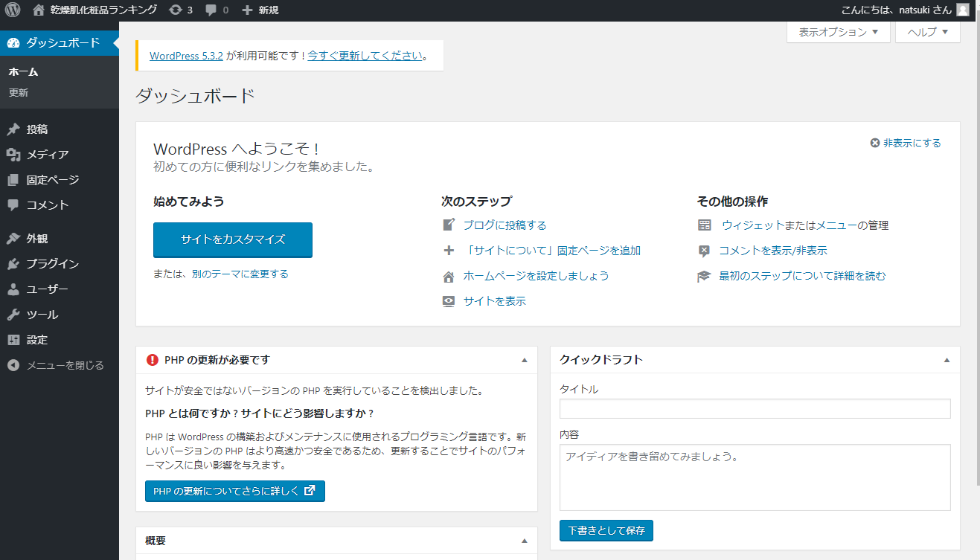Image resolution: width=980 pixels, height=560 pixels.
Task: Collapse the 概要 panel
Action: [524, 541]
